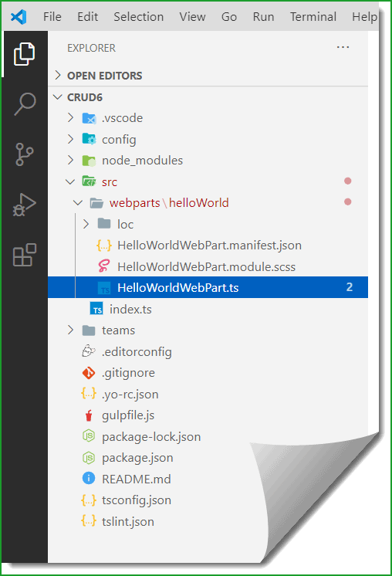Expand the .vscode folder chevron

[x=70, y=117]
